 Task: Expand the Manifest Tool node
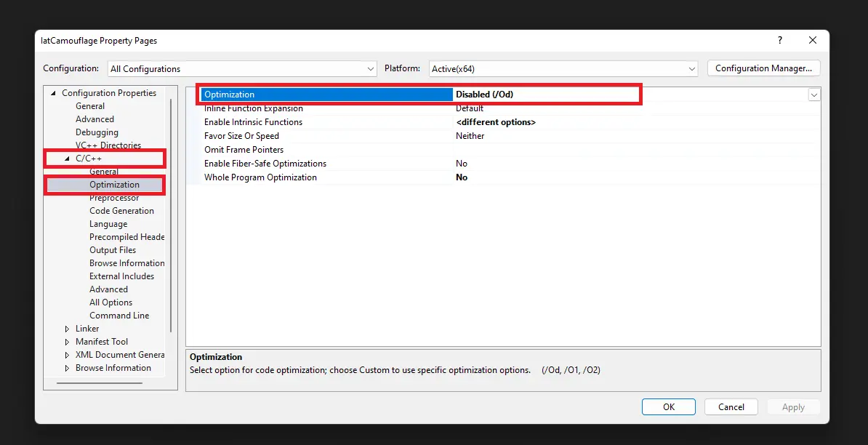pos(67,342)
